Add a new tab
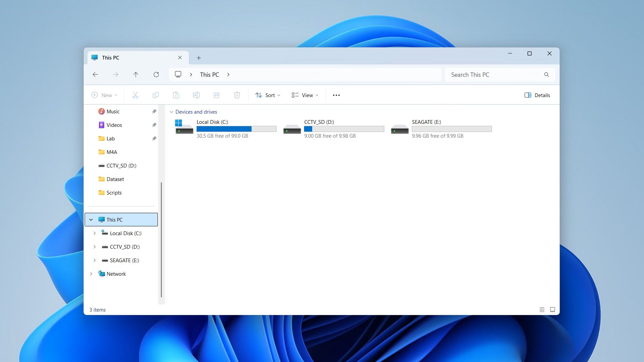Screen dimensions: 644x362 pos(199,58)
